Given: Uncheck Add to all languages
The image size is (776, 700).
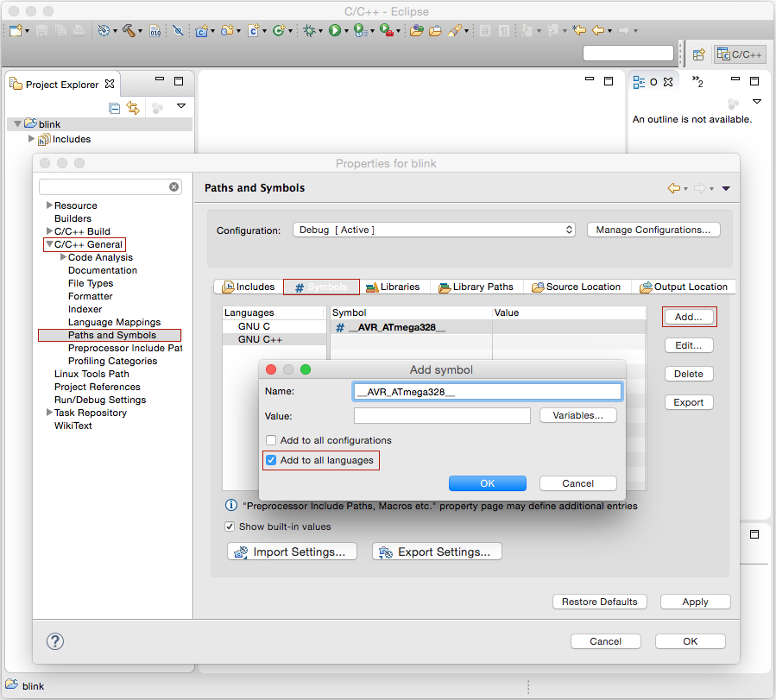Looking at the screenshot, I should (271, 460).
